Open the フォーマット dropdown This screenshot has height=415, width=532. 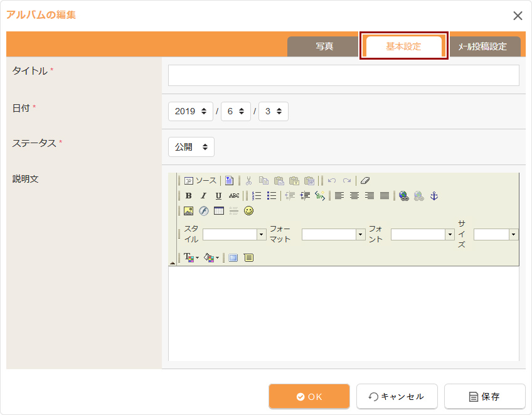[x=334, y=234]
